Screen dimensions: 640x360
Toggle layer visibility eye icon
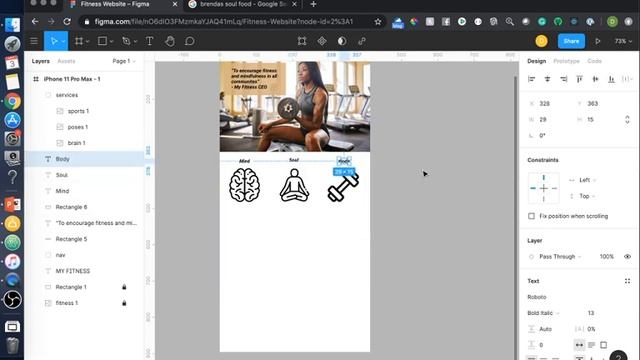pos(627,257)
